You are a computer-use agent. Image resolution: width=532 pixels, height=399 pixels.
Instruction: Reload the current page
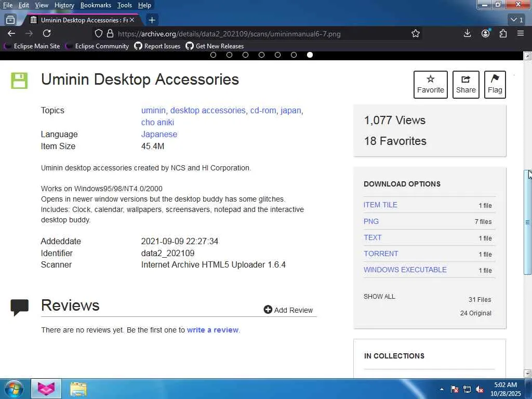point(47,33)
